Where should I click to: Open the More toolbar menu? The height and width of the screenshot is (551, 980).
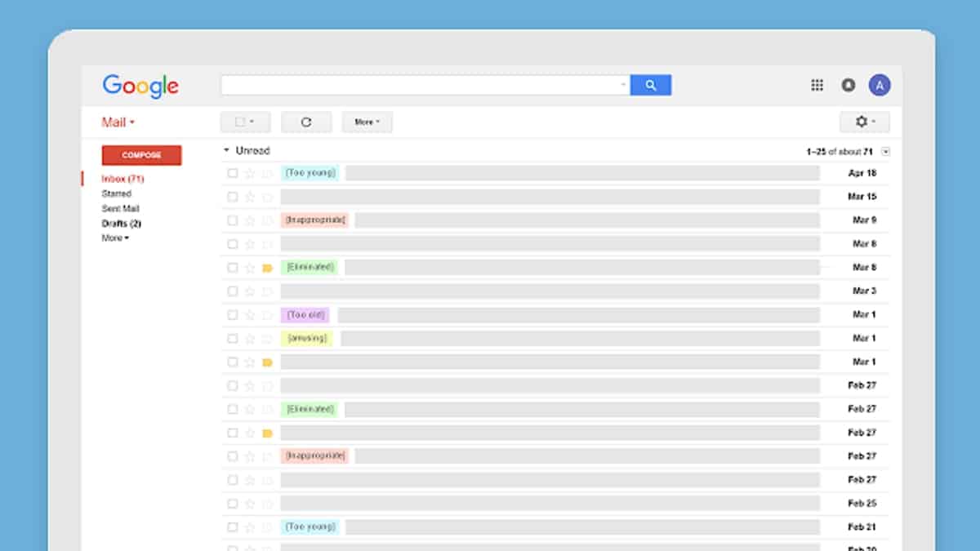click(x=366, y=121)
